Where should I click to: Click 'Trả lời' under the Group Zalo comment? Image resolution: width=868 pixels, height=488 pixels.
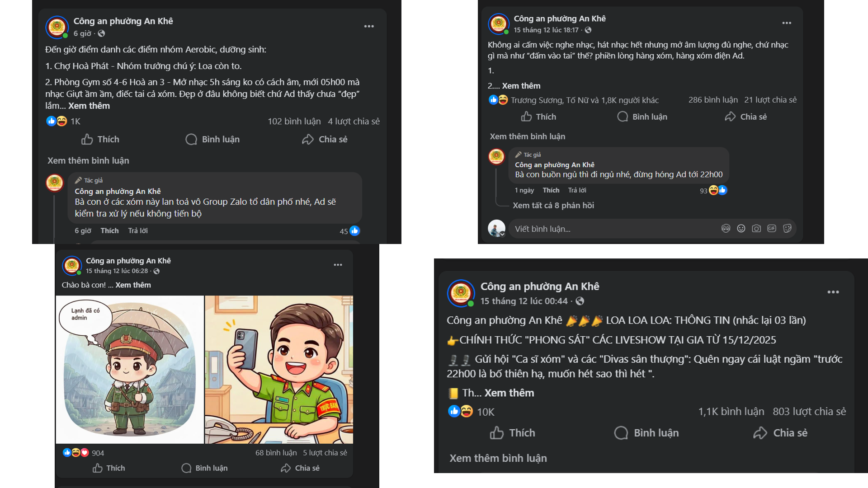click(x=138, y=231)
